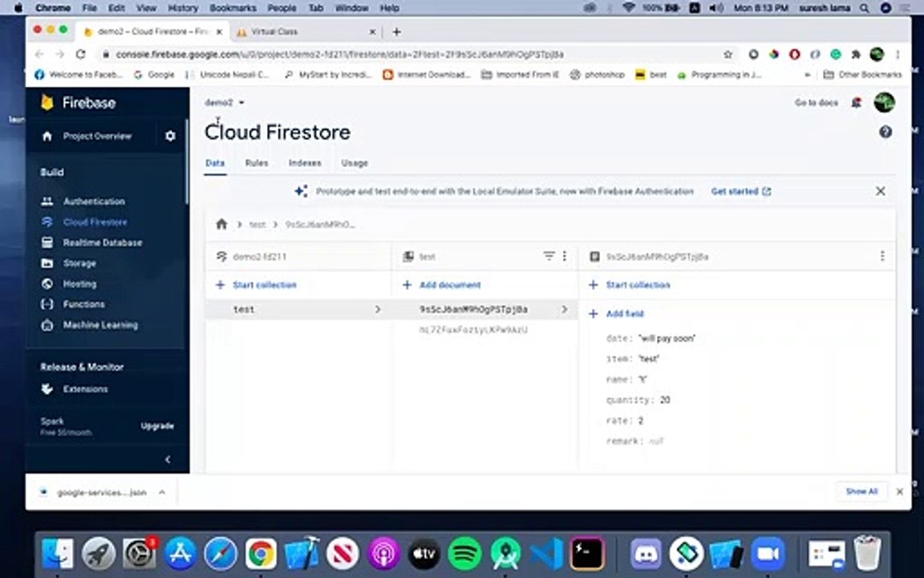Close the downloads bar
Screen dimensions: 924x578
900,492
